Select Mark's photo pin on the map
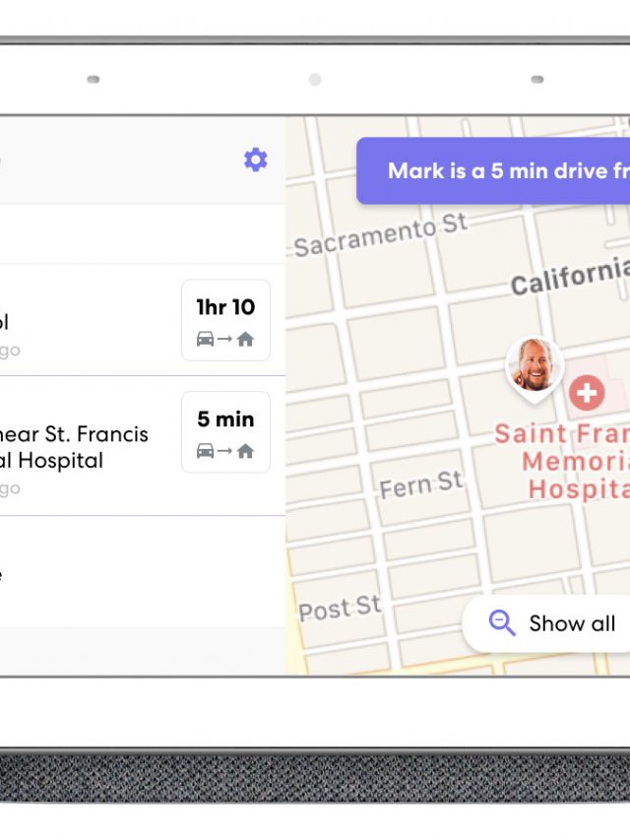Screen dimensions: 630x840 (x=534, y=365)
